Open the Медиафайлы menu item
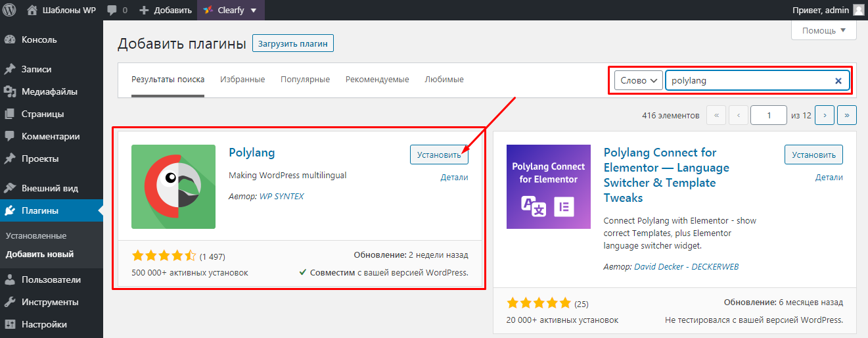The height and width of the screenshot is (338, 868). coord(49,91)
